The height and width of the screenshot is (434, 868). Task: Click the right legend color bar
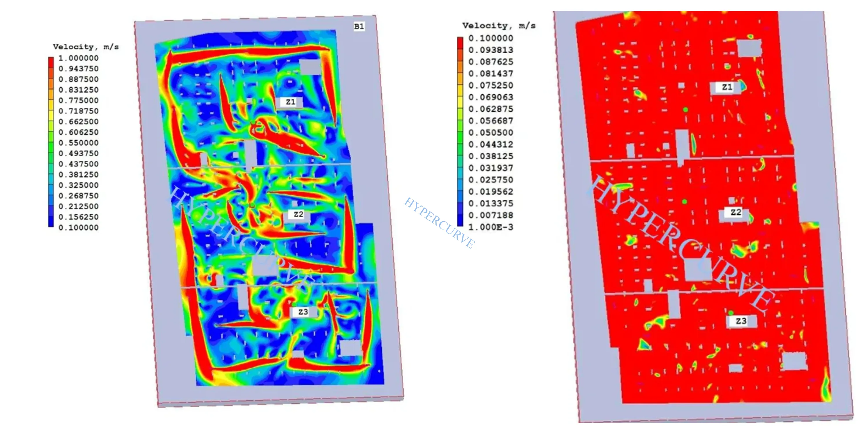[x=460, y=131]
